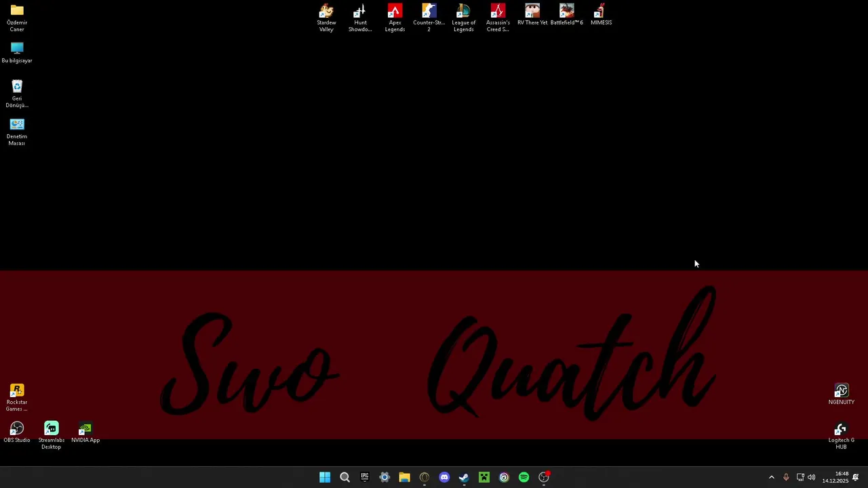
Task: Click the microphone tray icon
Action: pyautogui.click(x=786, y=477)
